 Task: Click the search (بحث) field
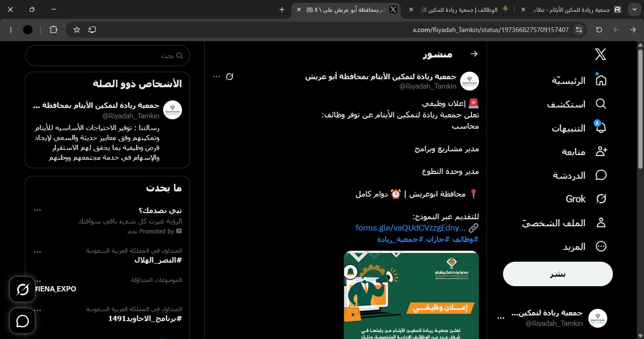107,56
